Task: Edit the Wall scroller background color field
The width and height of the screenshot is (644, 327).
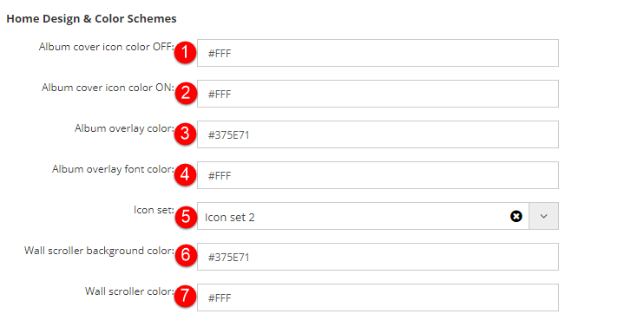Action: [378, 257]
